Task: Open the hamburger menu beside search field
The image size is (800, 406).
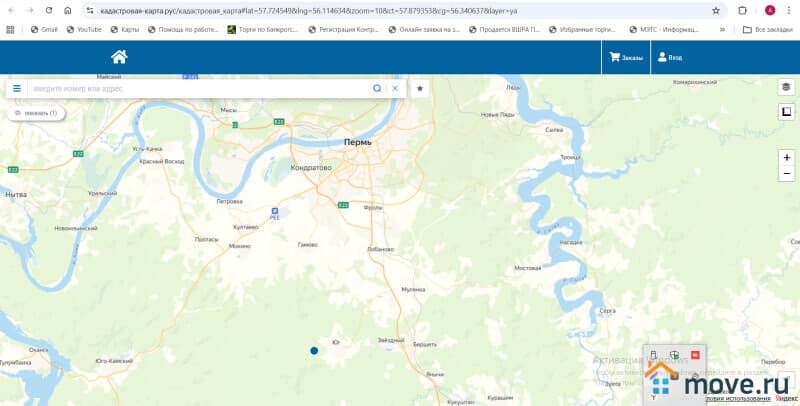Action: pos(17,88)
